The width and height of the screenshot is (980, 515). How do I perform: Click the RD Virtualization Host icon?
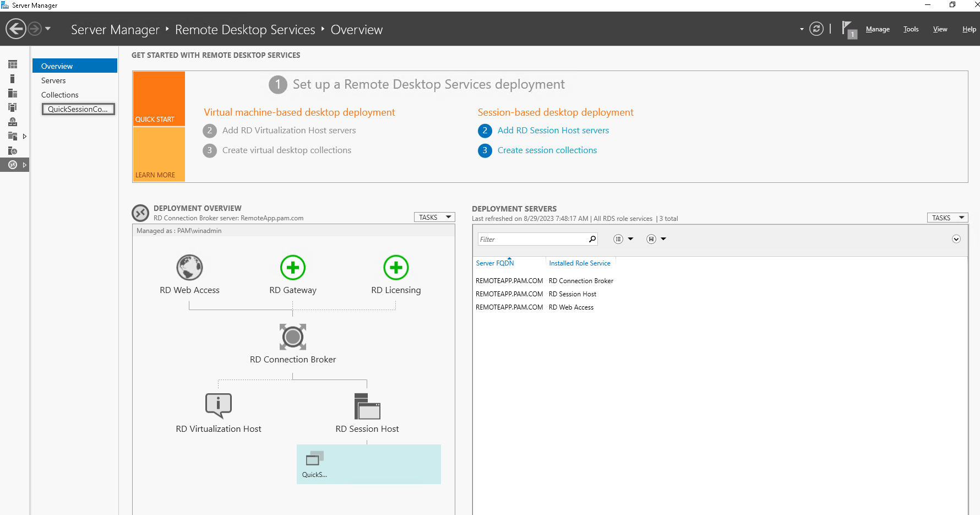tap(219, 406)
